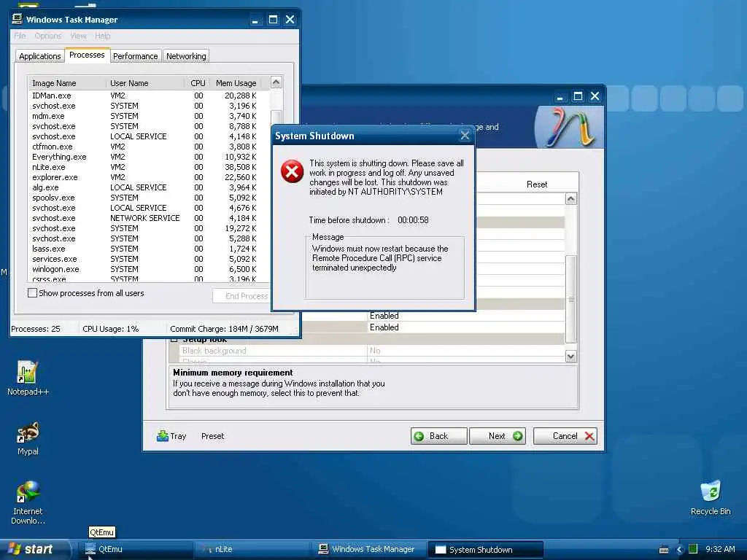747x560 pixels.
Task: Switch to the Applications tab
Action: point(40,56)
